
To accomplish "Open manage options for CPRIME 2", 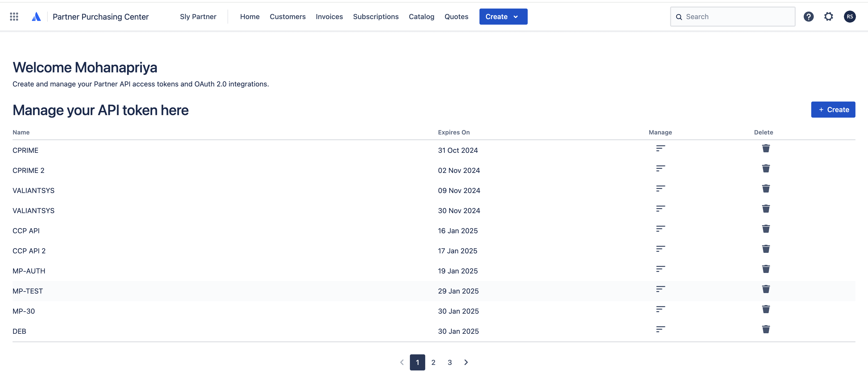I will [660, 168].
